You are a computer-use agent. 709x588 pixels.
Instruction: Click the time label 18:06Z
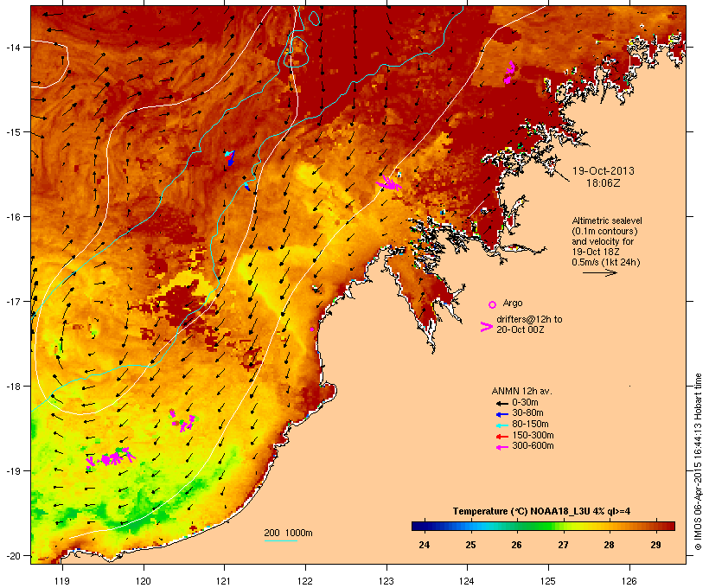point(604,183)
